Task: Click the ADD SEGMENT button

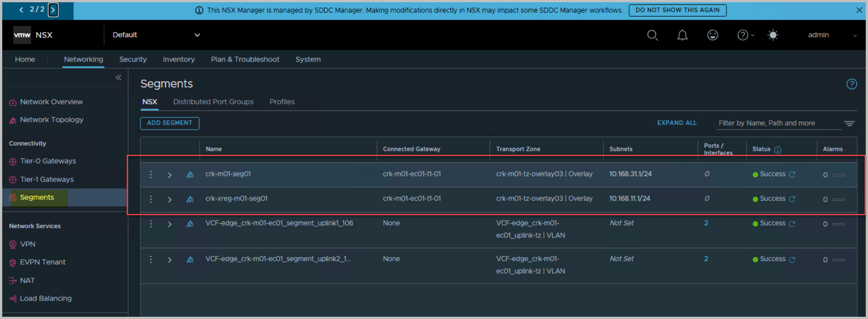Action: pos(170,123)
